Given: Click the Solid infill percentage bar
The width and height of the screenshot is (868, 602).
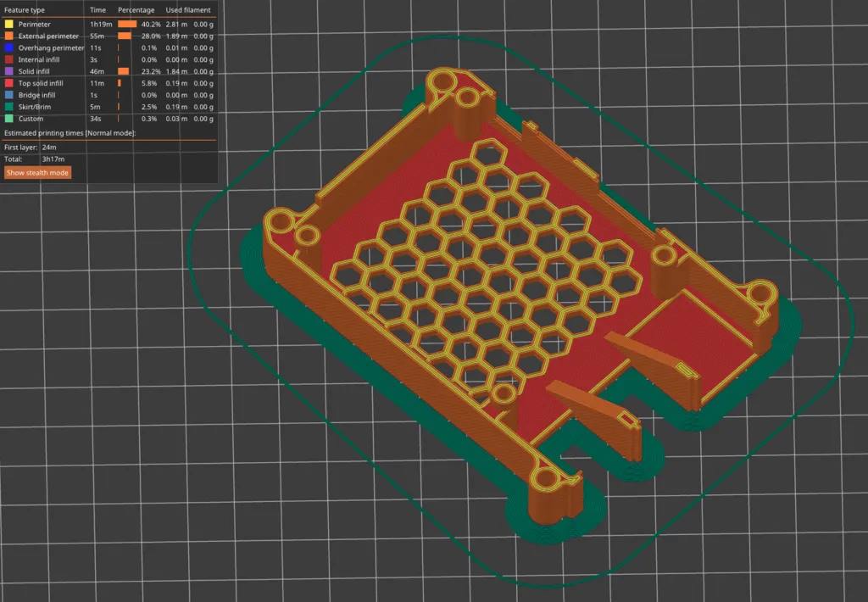Looking at the screenshot, I should (x=124, y=71).
